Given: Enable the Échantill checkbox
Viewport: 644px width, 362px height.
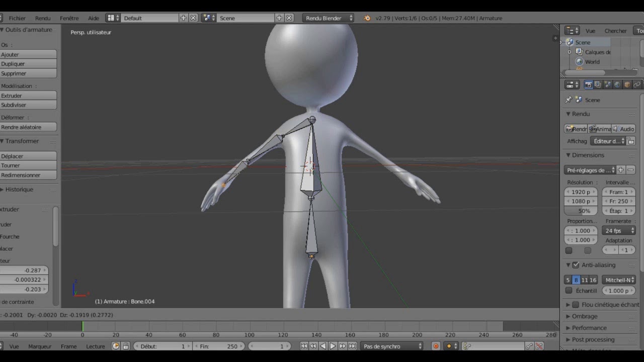Looking at the screenshot, I should coord(569,291).
